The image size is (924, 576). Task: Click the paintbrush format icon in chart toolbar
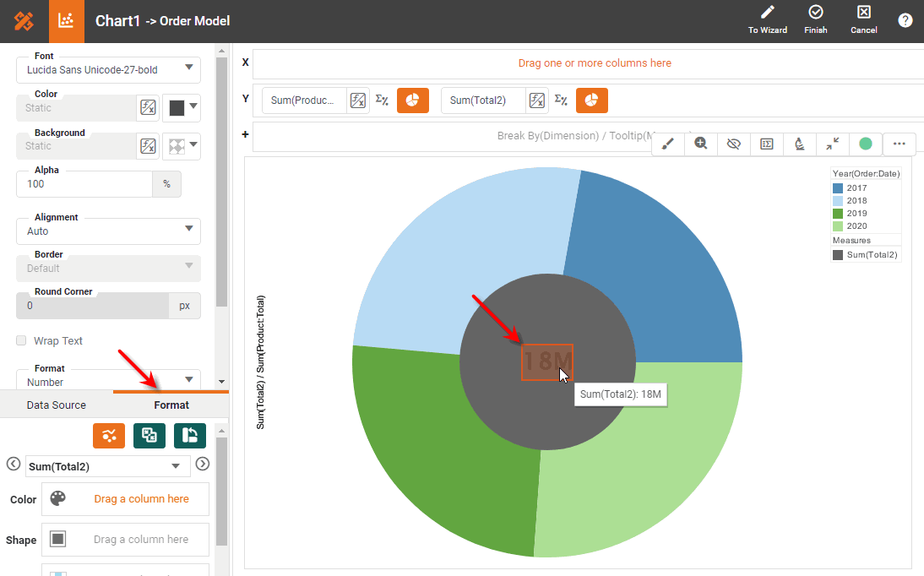tap(668, 144)
